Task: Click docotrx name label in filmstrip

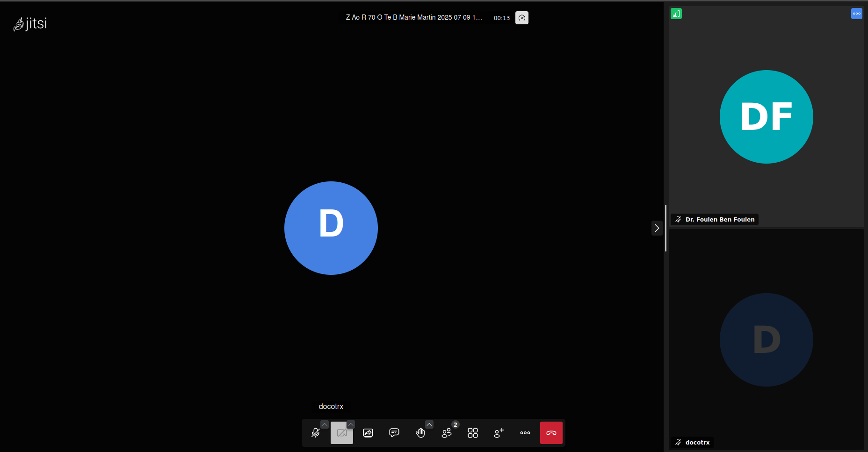Action: [x=698, y=442]
